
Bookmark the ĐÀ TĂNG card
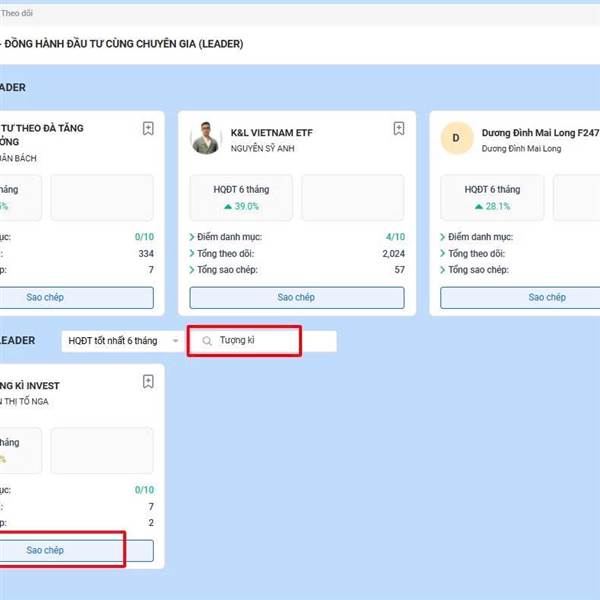pos(148,129)
